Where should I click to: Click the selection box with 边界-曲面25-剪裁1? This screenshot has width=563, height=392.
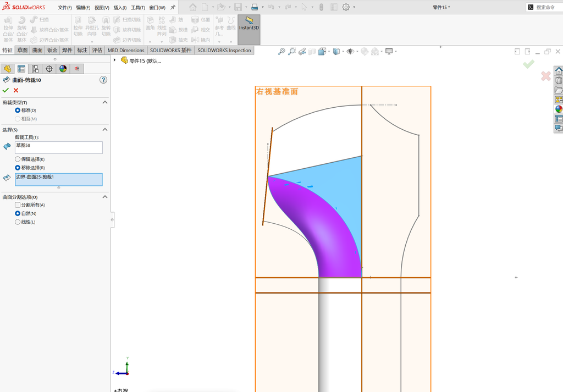(58, 179)
